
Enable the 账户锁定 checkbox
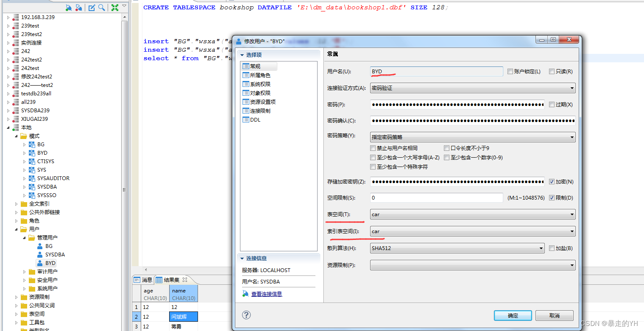510,71
